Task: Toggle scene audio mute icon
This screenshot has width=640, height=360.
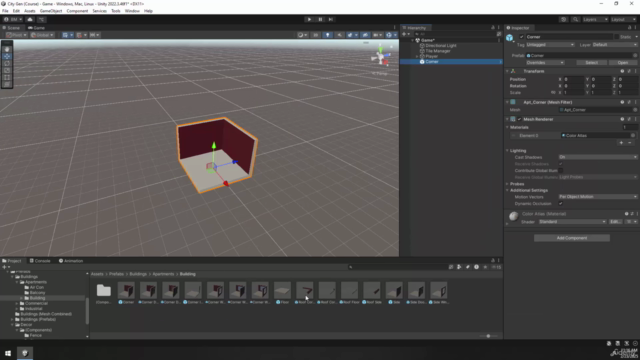Action: (339, 35)
